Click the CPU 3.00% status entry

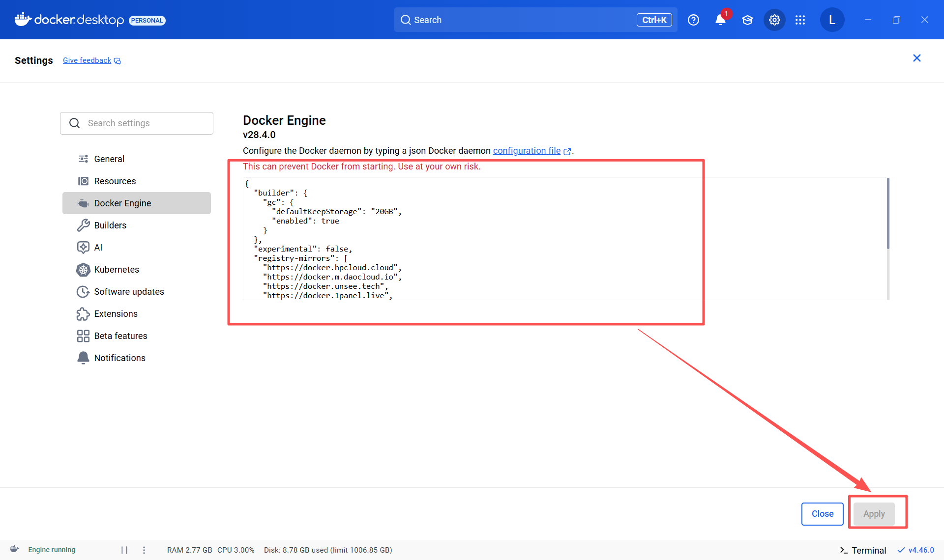(236, 550)
